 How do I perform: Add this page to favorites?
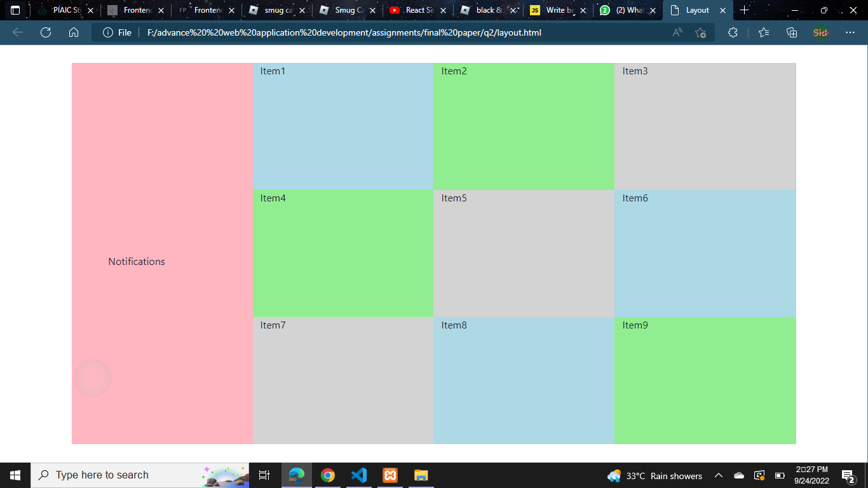pos(700,32)
